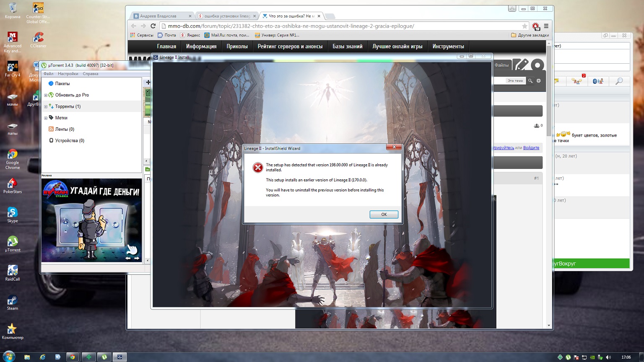Click the ad blocker extension icon
This screenshot has width=644, height=362.
coord(535,26)
